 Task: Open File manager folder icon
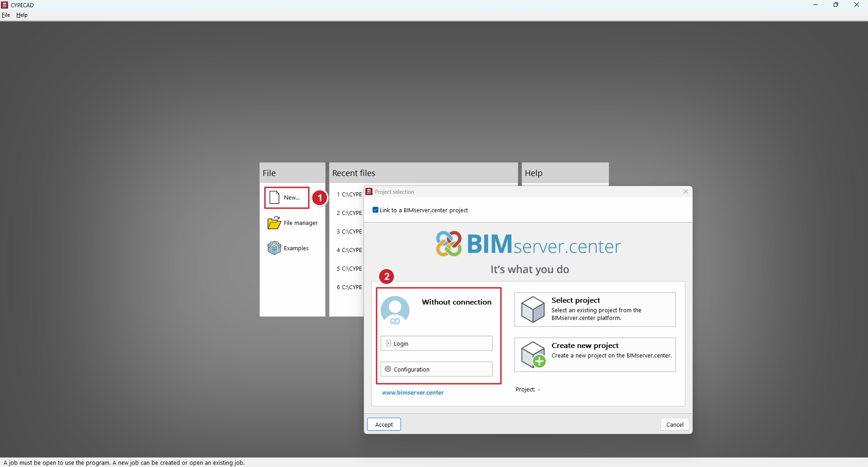274,223
